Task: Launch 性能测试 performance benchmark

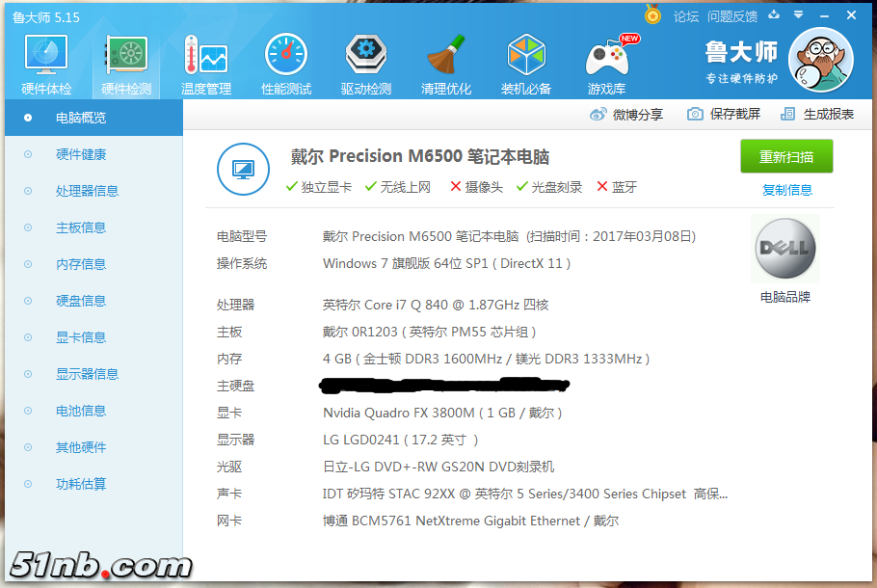Action: 286,63
